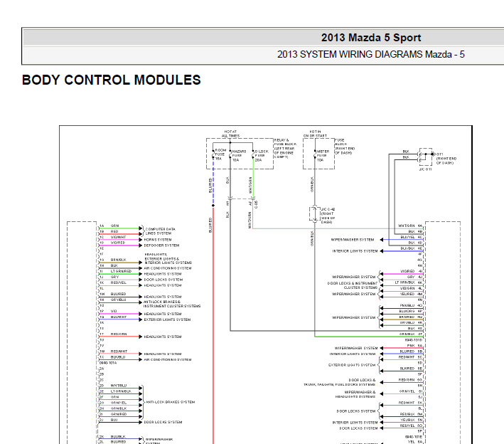Click the 2013 System Wiring Diagrams subtitle
Image resolution: width=504 pixels, height=444 pixels.
click(370, 55)
